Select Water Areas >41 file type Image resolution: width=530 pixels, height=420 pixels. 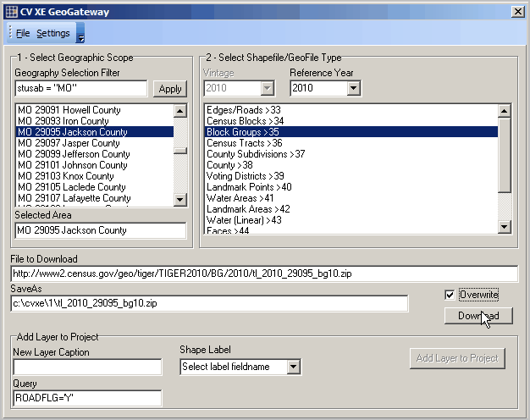click(351, 198)
